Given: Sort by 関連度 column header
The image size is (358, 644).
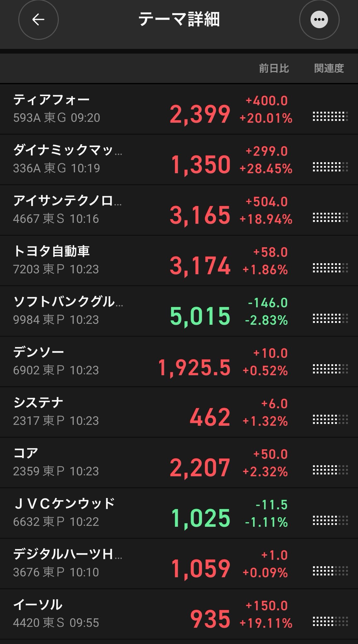Looking at the screenshot, I should (x=329, y=68).
